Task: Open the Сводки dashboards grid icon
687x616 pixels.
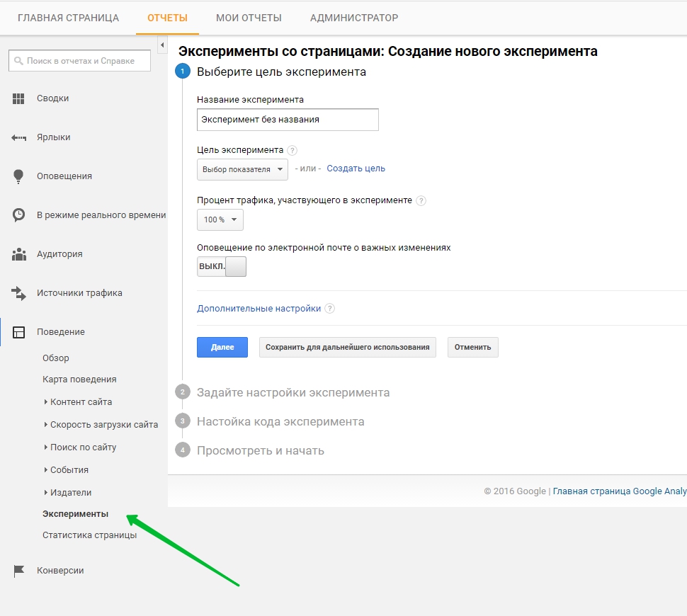Action: (x=18, y=98)
